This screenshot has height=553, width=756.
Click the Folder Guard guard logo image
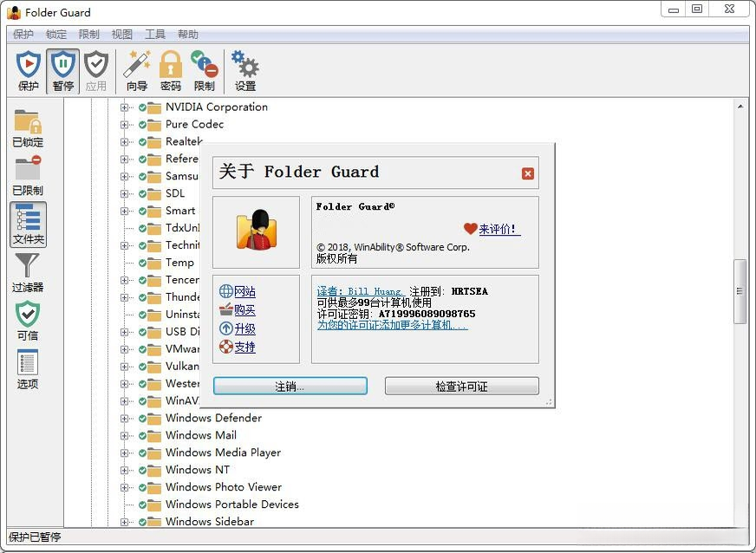pos(257,230)
